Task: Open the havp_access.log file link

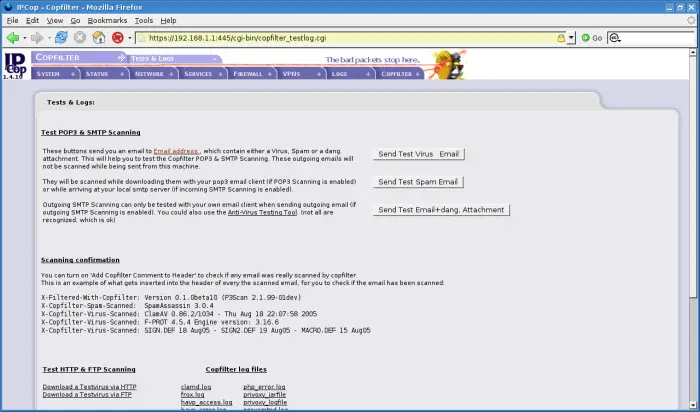Action: (206, 402)
